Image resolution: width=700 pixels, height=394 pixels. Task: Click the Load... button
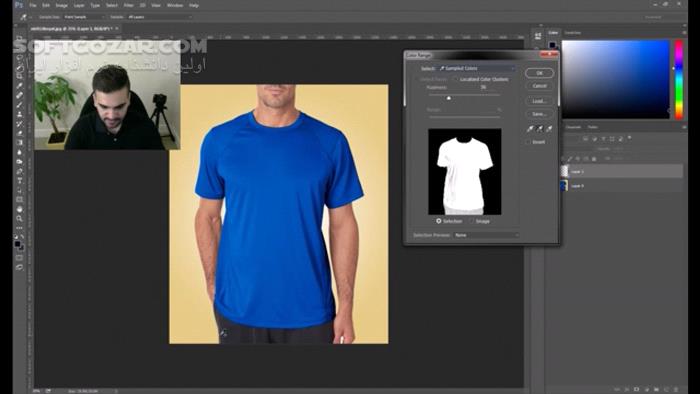coord(539,101)
